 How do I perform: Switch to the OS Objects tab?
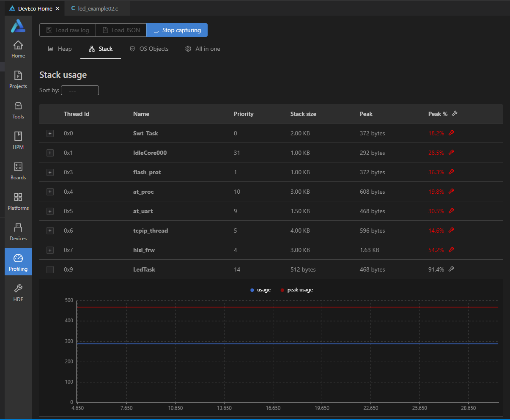[x=149, y=49]
